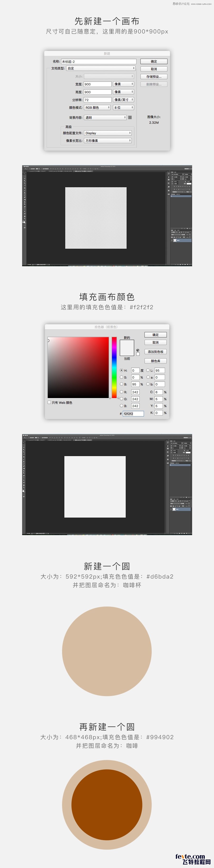The image size is (214, 868).
Task: Click 确定 in the 新建 dialog
Action: pyautogui.click(x=154, y=61)
